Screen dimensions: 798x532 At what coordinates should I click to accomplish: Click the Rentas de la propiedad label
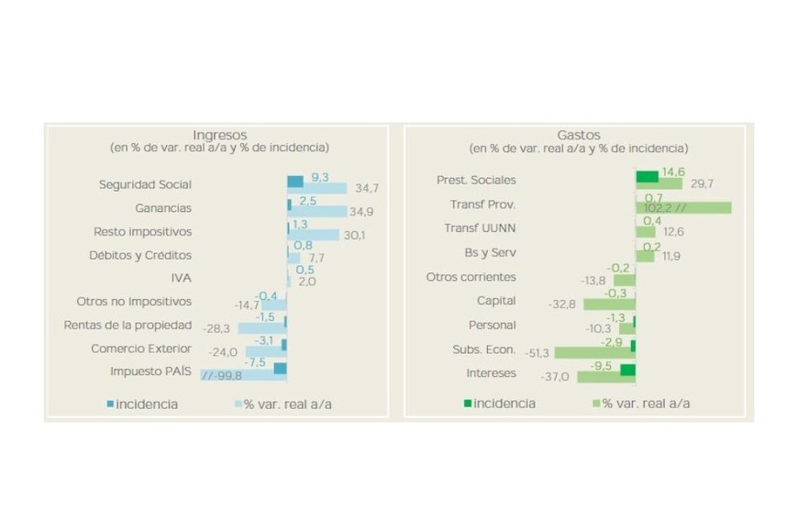pos(127,325)
